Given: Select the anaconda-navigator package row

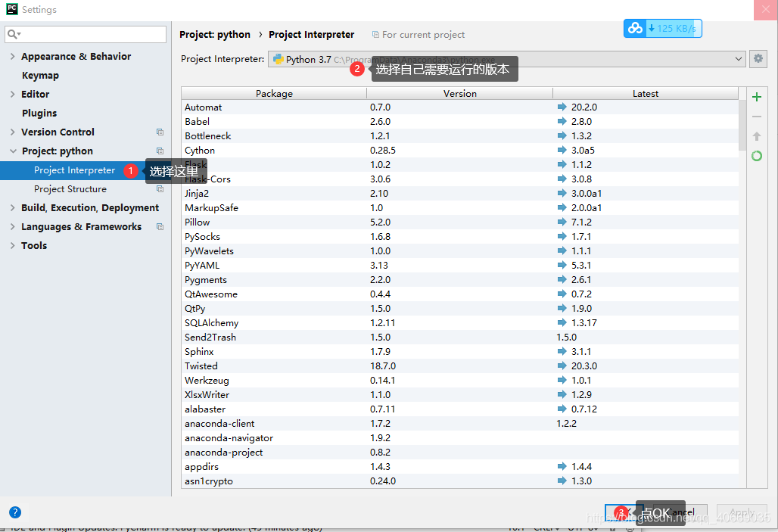Looking at the screenshot, I should click(460, 437).
